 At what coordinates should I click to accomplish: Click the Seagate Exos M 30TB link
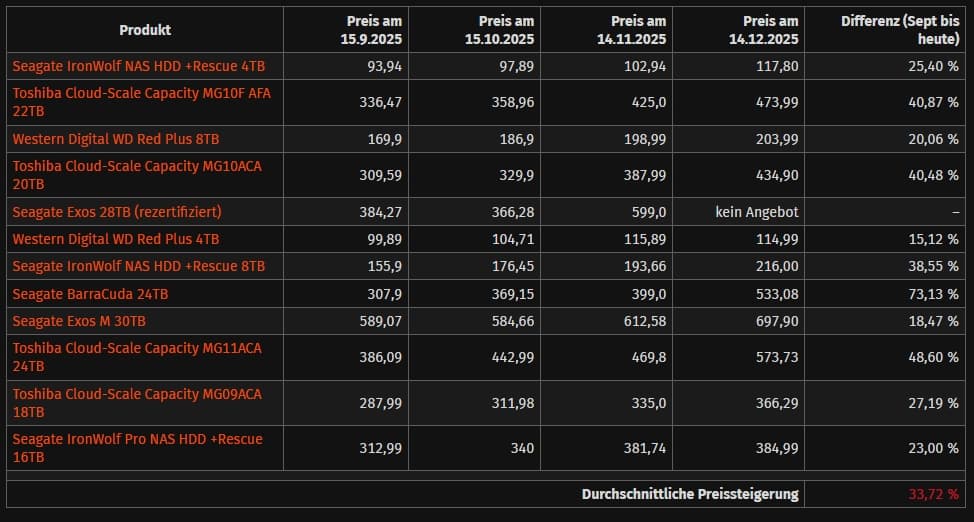(79, 321)
